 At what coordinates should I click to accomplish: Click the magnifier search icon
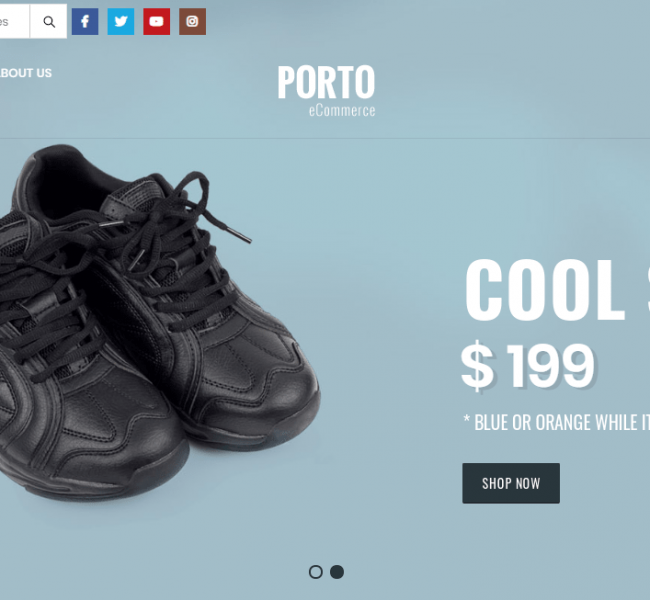click(x=49, y=22)
